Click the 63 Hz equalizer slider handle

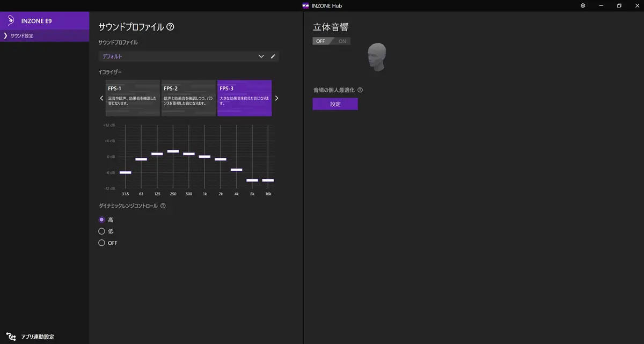(x=141, y=159)
